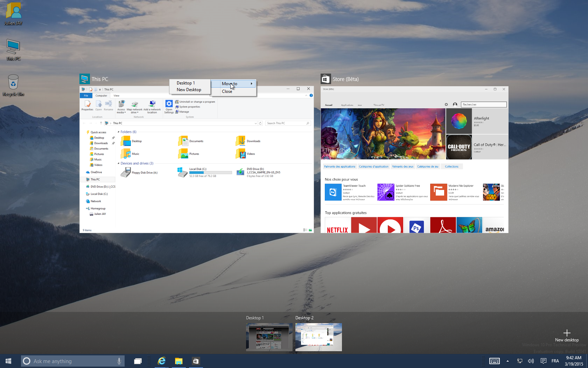Click the Local Disk C: capacity bar
The width and height of the screenshot is (588, 368).
pos(210,172)
